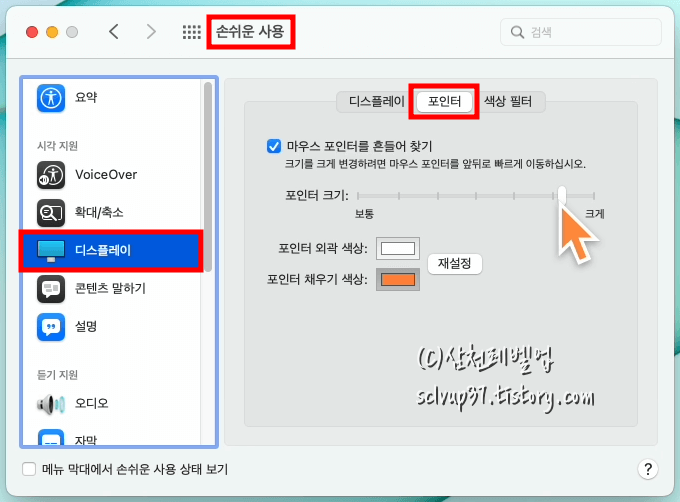680x502 pixels.
Task: Click the sidebar vertical scrollbar
Action: 208,177
